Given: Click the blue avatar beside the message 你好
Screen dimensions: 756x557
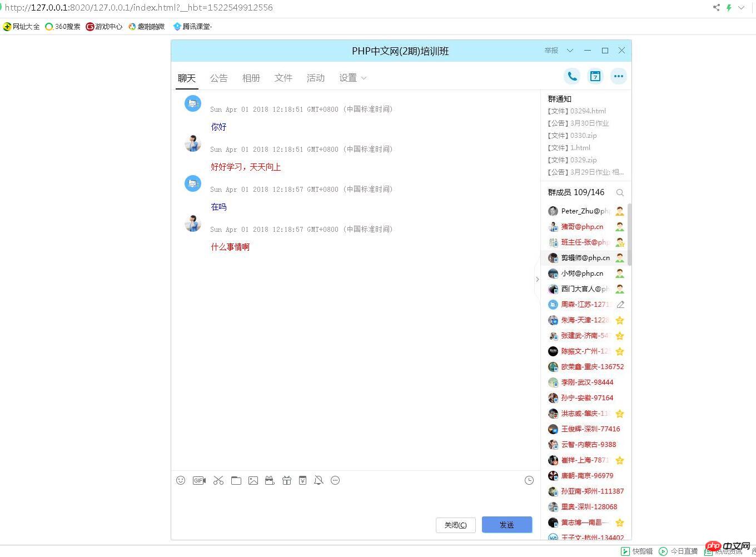Looking at the screenshot, I should tap(193, 103).
